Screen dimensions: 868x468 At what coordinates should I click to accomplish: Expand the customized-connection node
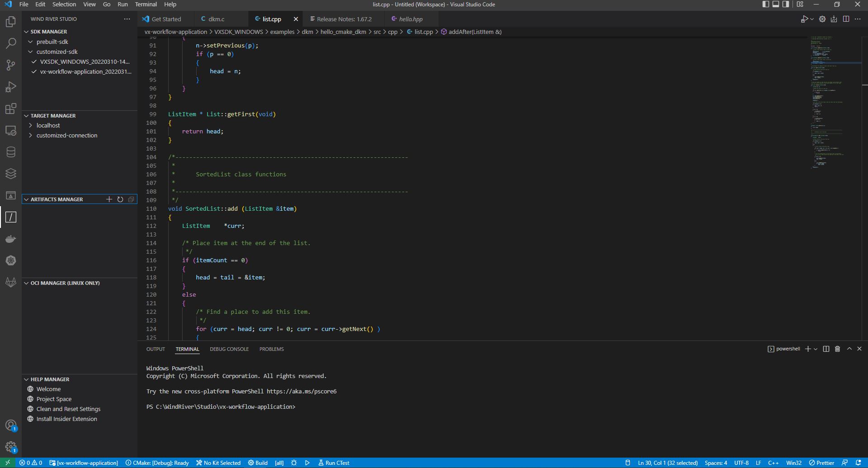click(x=31, y=136)
